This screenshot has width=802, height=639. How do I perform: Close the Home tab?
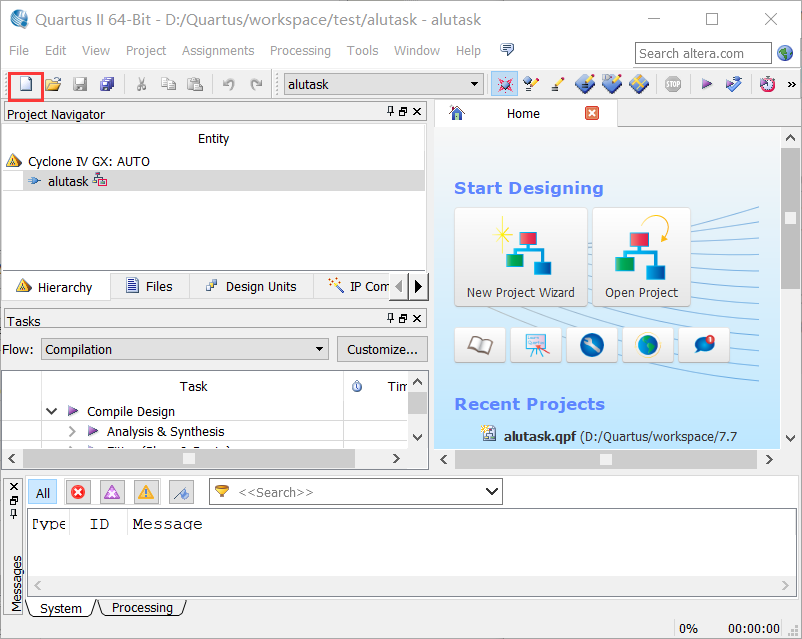592,113
